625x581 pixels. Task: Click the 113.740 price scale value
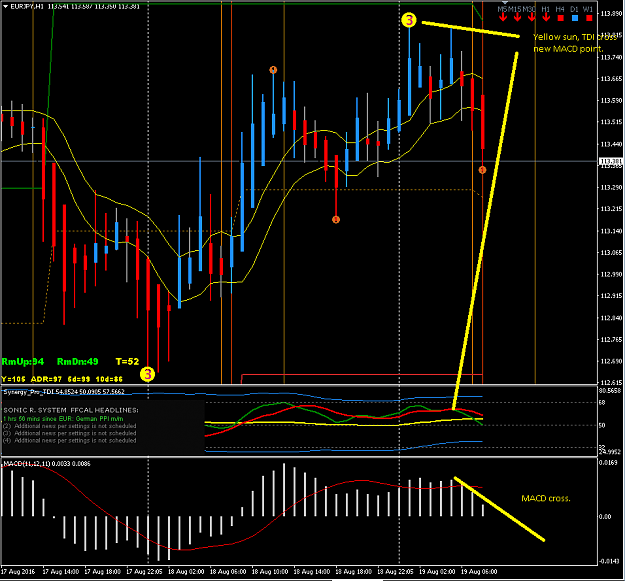coord(611,57)
